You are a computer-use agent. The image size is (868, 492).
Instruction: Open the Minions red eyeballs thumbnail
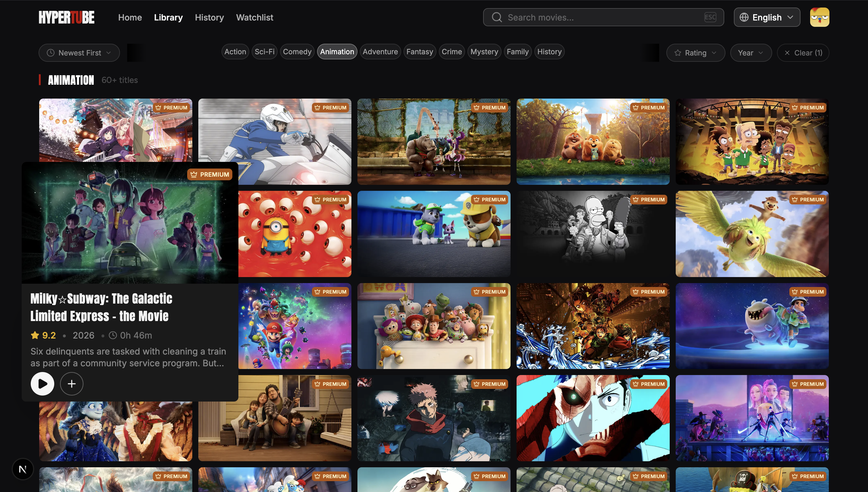[294, 234]
